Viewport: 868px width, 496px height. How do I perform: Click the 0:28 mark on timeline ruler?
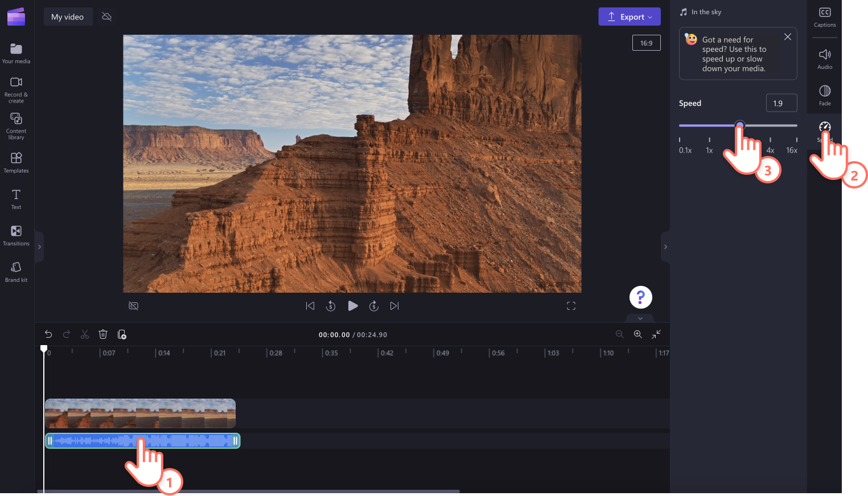pyautogui.click(x=275, y=353)
